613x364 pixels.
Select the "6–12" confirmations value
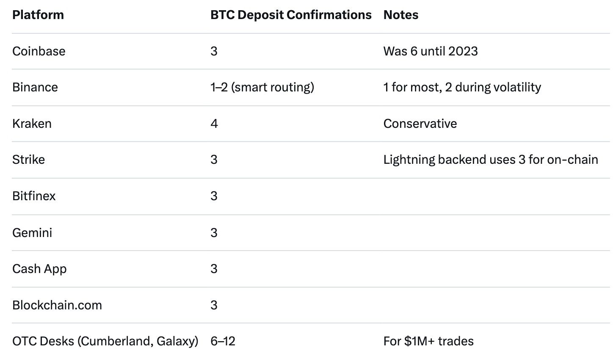point(223,341)
